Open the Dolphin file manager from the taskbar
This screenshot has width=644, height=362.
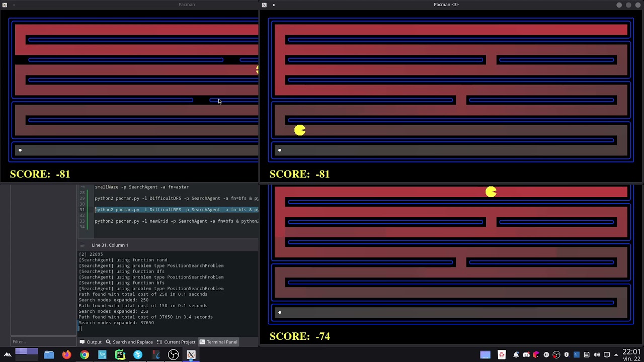(x=49, y=354)
